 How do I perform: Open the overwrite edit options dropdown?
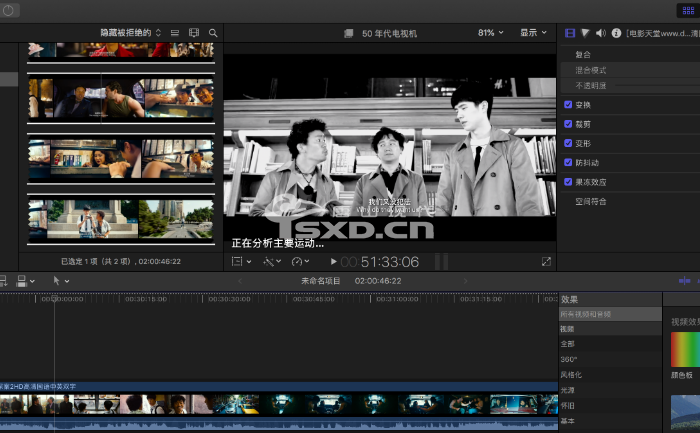(x=25, y=281)
